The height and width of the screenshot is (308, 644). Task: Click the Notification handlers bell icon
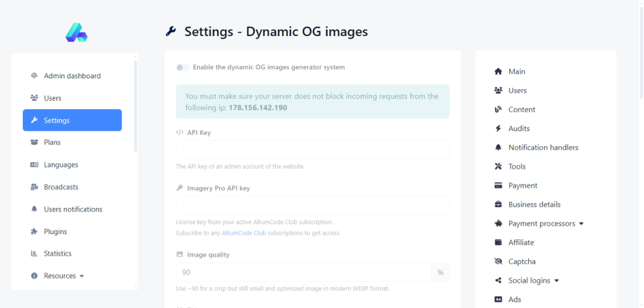point(498,148)
